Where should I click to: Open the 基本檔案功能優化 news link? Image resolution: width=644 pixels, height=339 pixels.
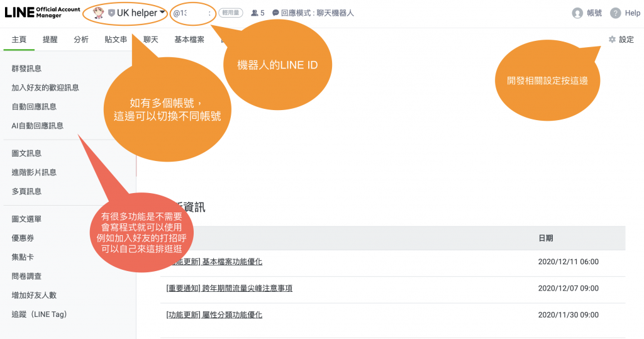point(232,262)
